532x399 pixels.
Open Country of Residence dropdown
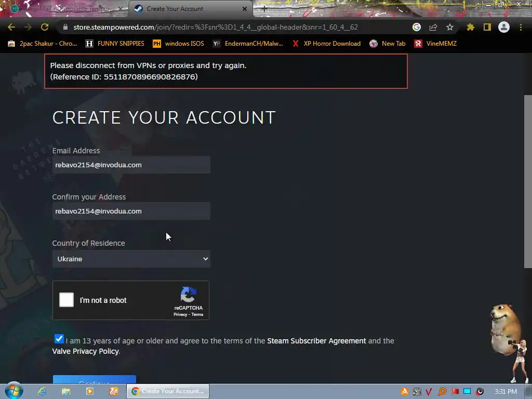(131, 259)
